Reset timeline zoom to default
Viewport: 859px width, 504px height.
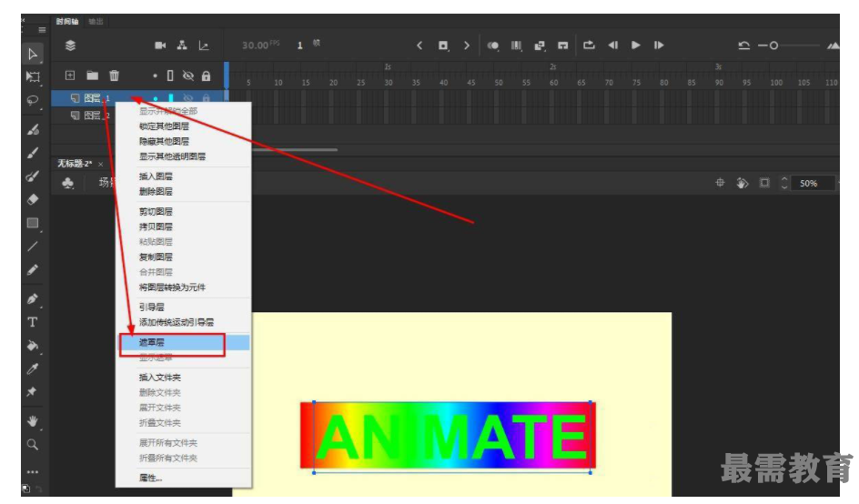pos(743,45)
